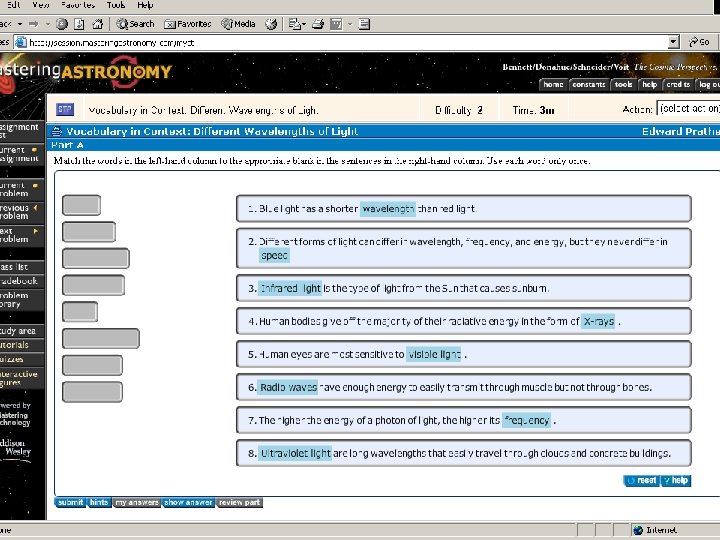Click the reset button
Screen dimensions: 720x540
tap(641, 480)
